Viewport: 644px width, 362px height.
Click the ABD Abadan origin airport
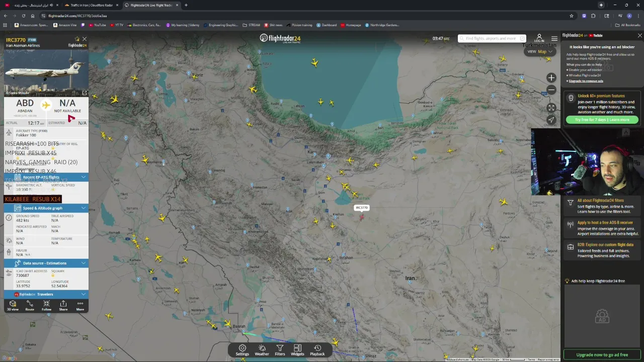25,107
